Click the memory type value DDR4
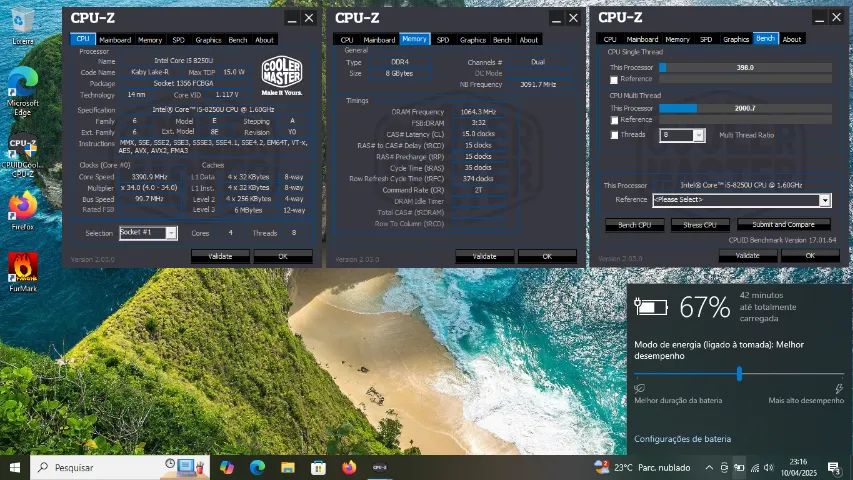 point(400,62)
